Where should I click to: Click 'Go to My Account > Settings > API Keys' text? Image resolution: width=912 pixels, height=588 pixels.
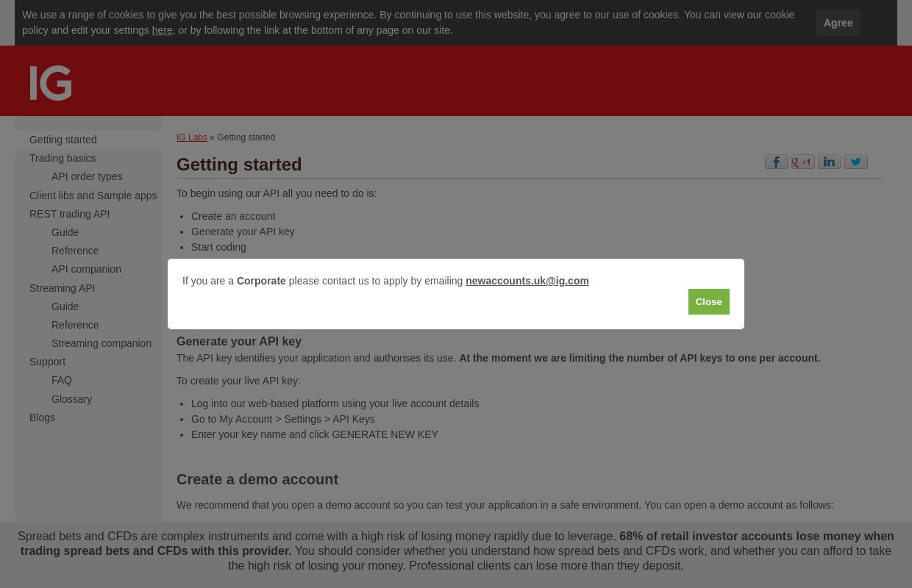click(283, 419)
